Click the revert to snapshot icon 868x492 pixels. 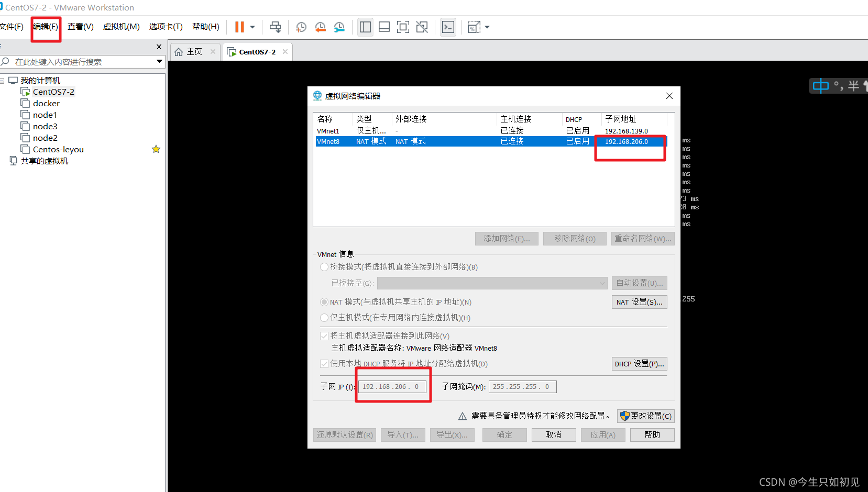320,27
